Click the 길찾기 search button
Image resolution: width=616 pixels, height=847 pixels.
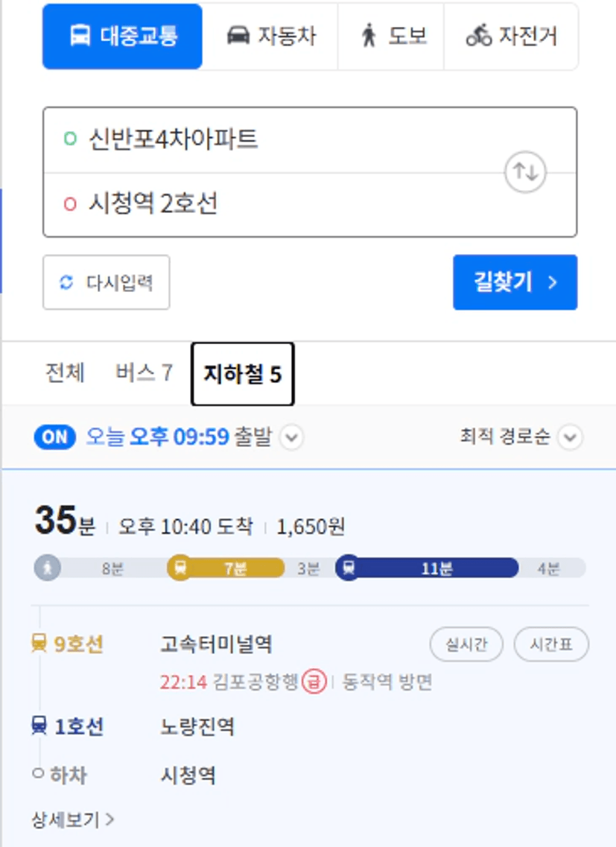pos(515,282)
